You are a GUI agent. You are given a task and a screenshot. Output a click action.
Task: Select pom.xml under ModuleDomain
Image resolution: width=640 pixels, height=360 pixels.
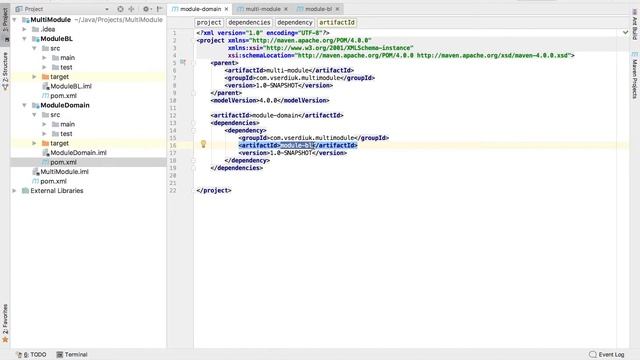click(63, 162)
